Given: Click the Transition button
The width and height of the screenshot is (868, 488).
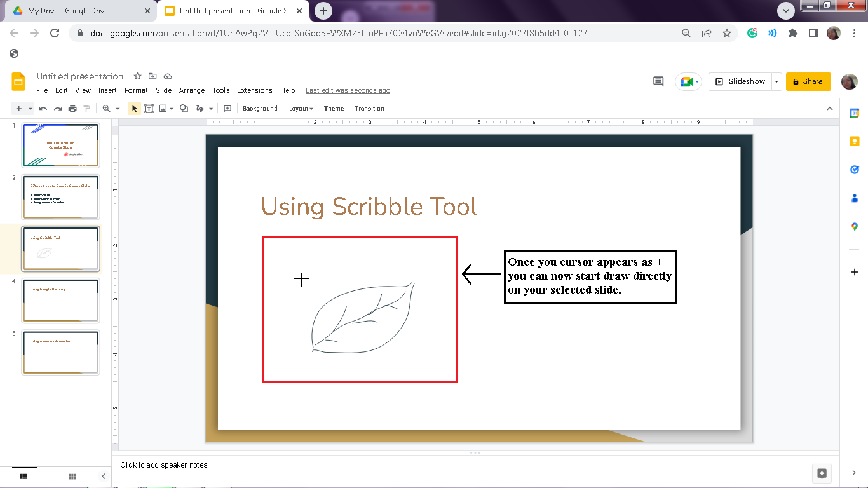Looking at the screenshot, I should 369,109.
